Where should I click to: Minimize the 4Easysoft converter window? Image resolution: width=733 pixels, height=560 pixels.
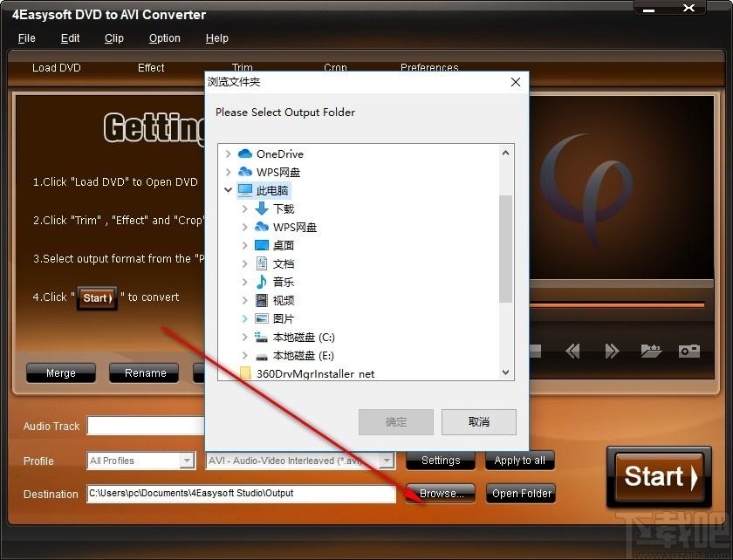pos(649,9)
